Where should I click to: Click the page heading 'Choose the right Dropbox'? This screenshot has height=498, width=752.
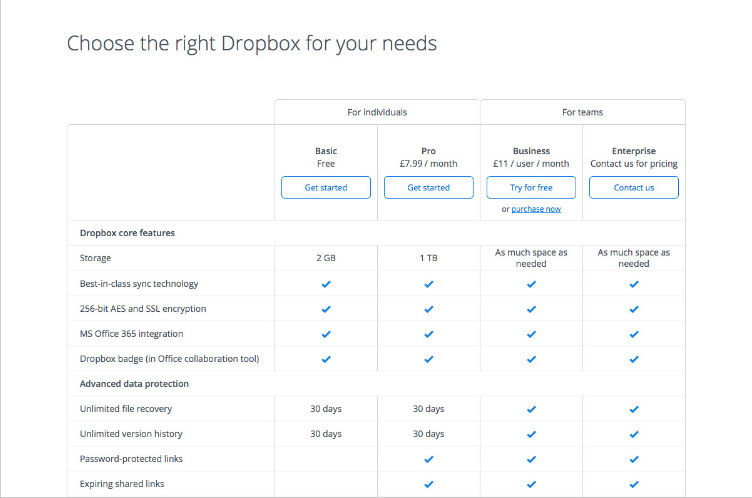coord(252,44)
